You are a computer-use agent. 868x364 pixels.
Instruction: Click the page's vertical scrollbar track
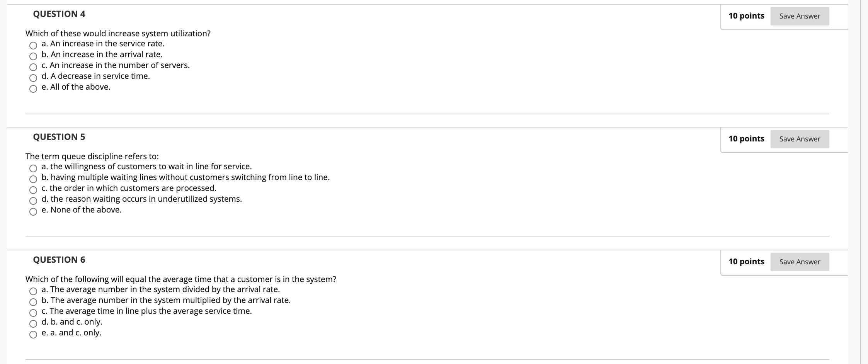click(x=864, y=182)
